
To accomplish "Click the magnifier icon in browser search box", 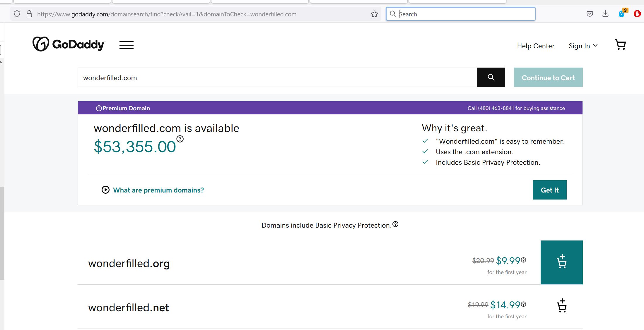I will [393, 14].
